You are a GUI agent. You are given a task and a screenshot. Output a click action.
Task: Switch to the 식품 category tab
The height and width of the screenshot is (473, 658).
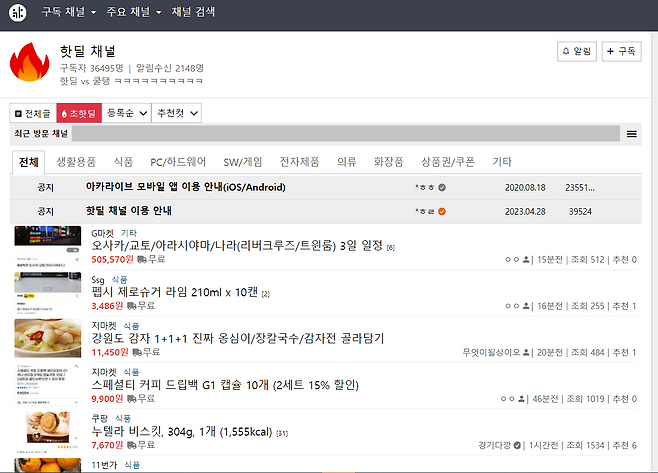coord(123,162)
